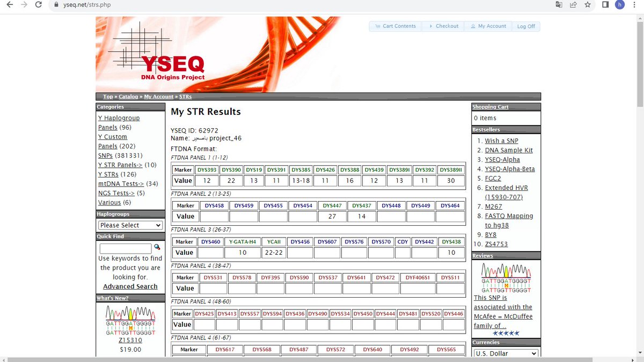The height and width of the screenshot is (362, 644).
Task: Open BY8 bestseller link
Action: coord(491,234)
